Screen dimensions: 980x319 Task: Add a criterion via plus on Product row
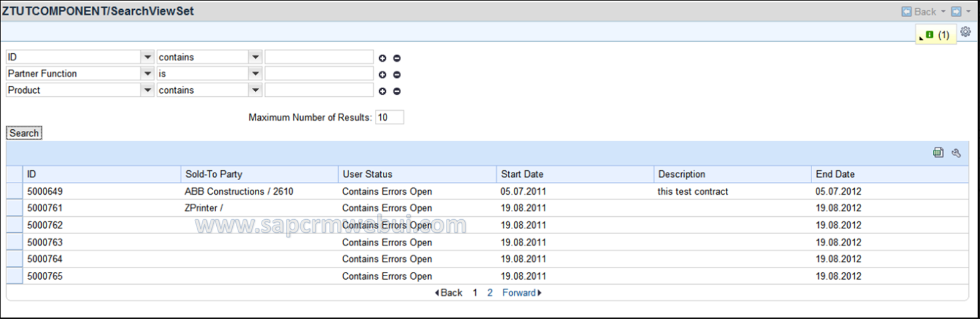[x=382, y=91]
